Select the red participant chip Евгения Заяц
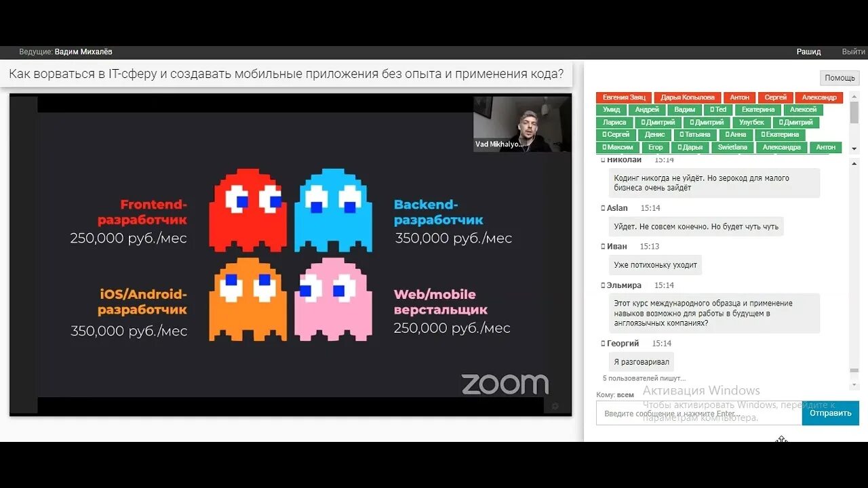Viewport: 868px width, 488px height. (624, 98)
